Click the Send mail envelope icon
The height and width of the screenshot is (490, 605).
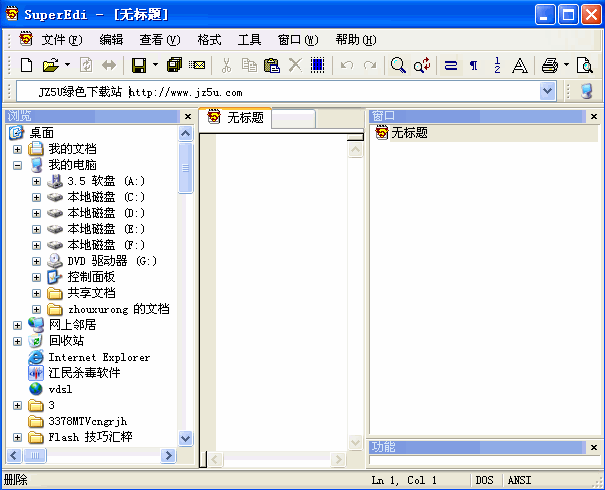click(x=197, y=65)
